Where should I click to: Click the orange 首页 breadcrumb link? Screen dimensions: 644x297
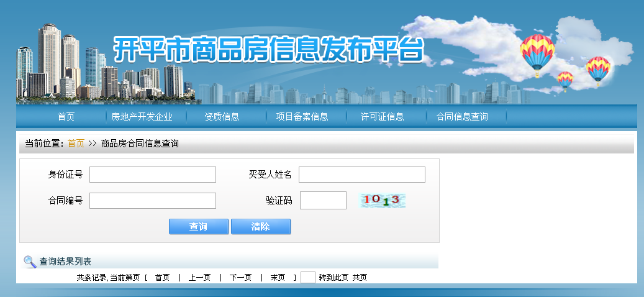76,144
